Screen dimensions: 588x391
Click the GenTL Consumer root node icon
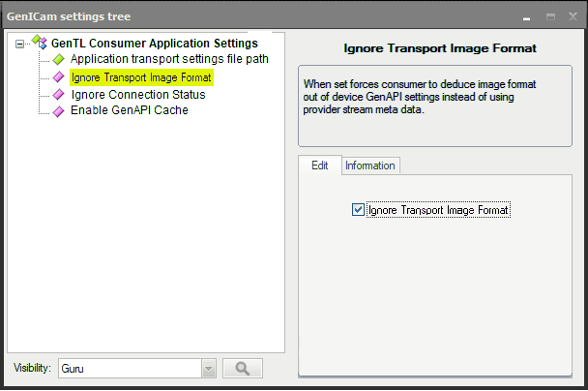[x=40, y=42]
